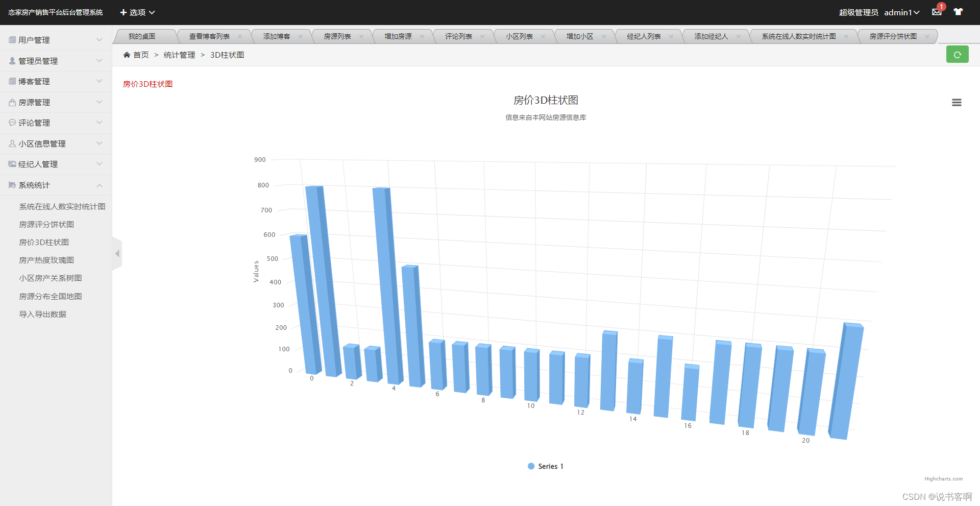Open 系统在线人数实时统计图 in the sidebar
Viewport: 980px width, 506px height.
(62, 206)
